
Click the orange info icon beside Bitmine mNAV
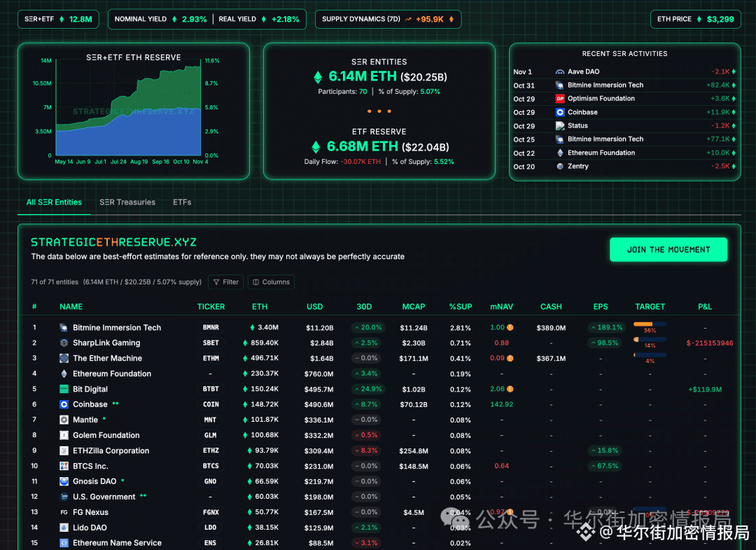[x=510, y=328]
